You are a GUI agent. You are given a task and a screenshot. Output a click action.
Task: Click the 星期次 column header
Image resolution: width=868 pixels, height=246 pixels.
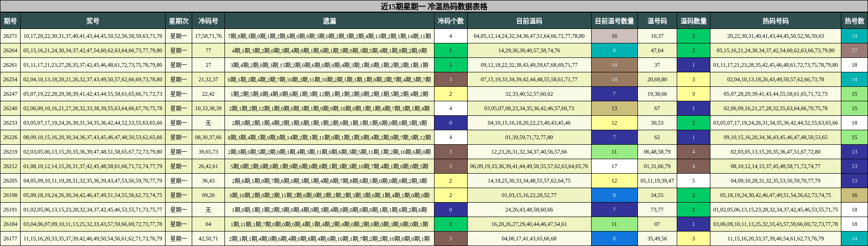coord(179,21)
